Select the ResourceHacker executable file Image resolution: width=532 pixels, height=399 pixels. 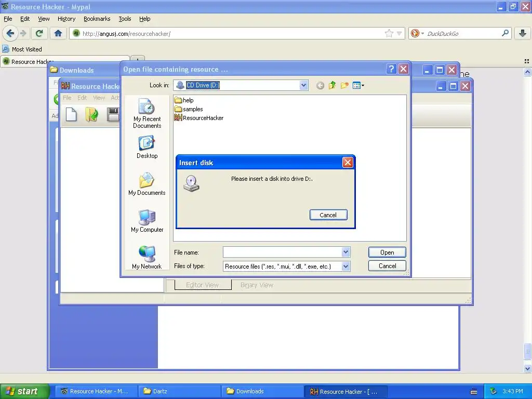199,118
